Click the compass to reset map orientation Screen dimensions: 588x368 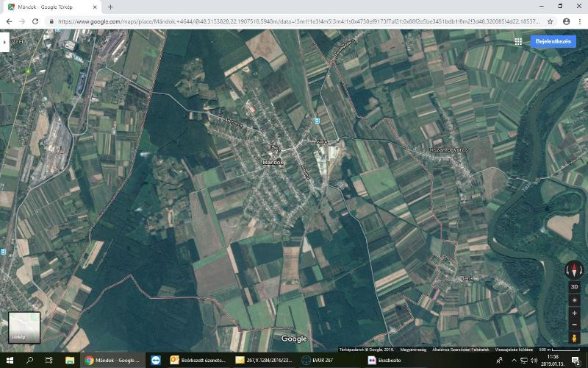pos(574,270)
